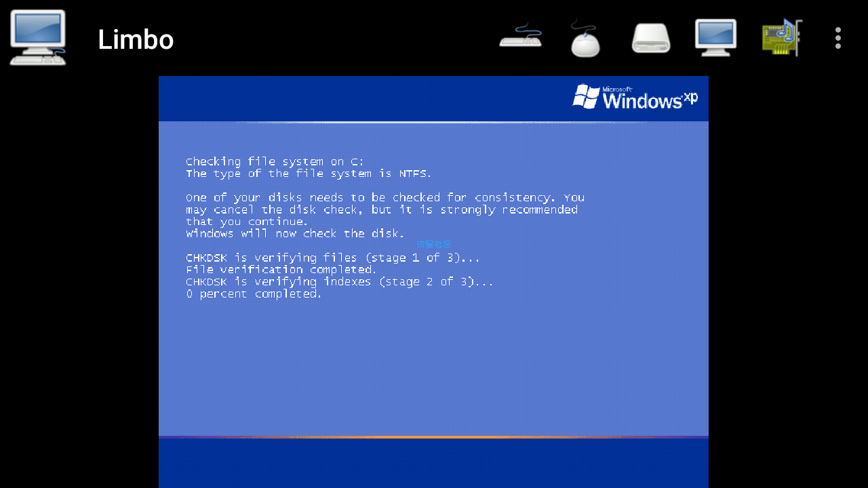
Task: Click the "Checking file system on C:" line
Action: pos(275,161)
